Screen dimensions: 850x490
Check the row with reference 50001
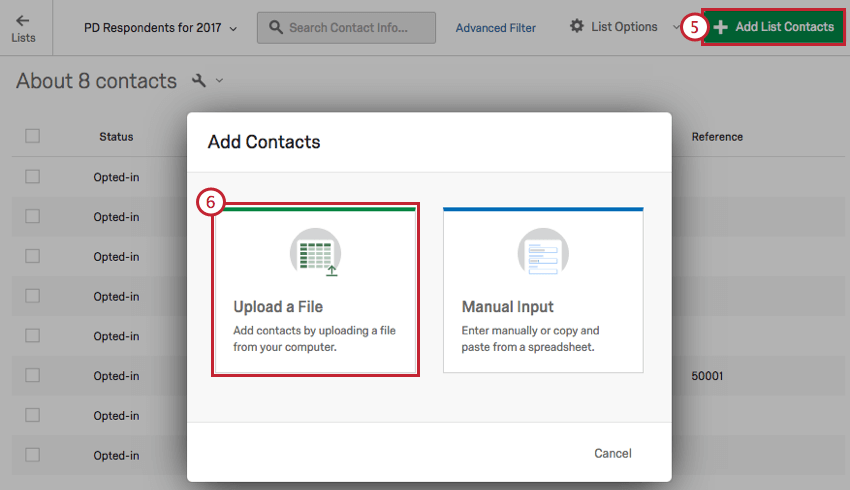pyautogui.click(x=33, y=376)
